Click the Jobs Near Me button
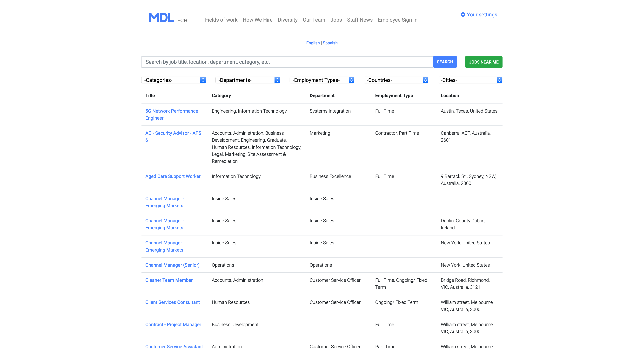This screenshot has height=351, width=644. click(483, 62)
